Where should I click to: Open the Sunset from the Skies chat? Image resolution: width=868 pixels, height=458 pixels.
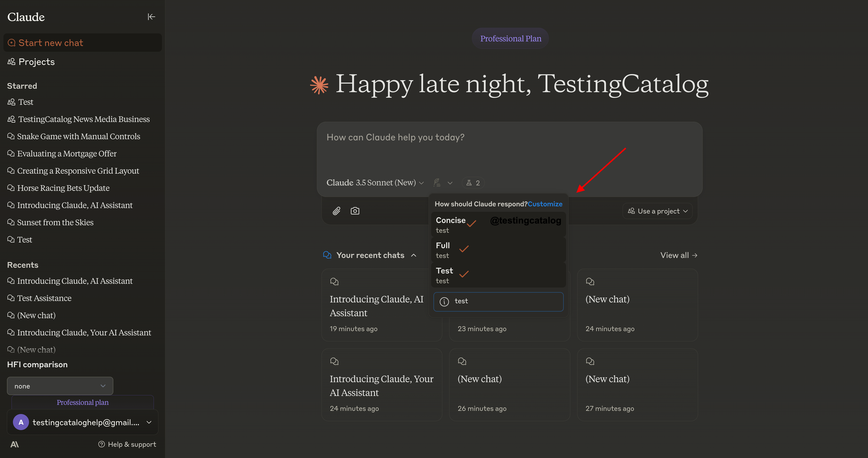pos(50,222)
